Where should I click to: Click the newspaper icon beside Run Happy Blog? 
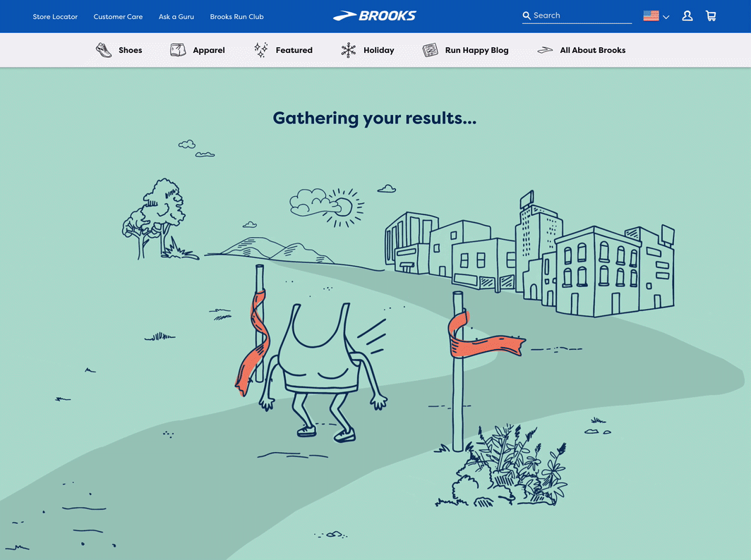click(430, 50)
